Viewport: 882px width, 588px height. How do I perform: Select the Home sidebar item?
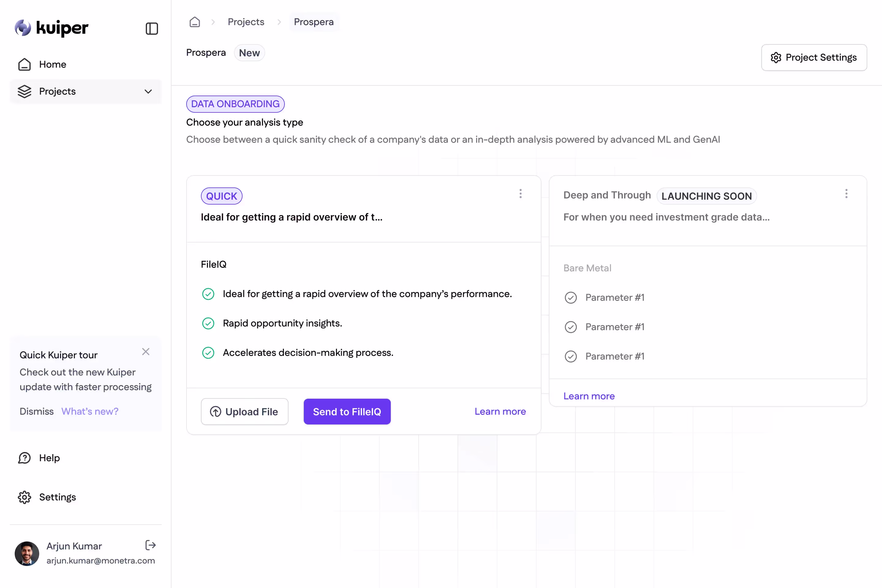coord(52,64)
